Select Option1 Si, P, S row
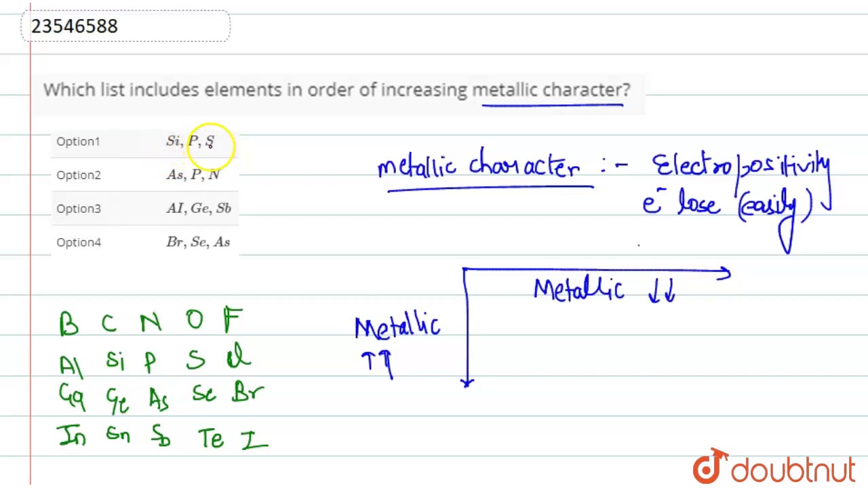Viewport: 868px width, 488px height. pyautogui.click(x=145, y=141)
